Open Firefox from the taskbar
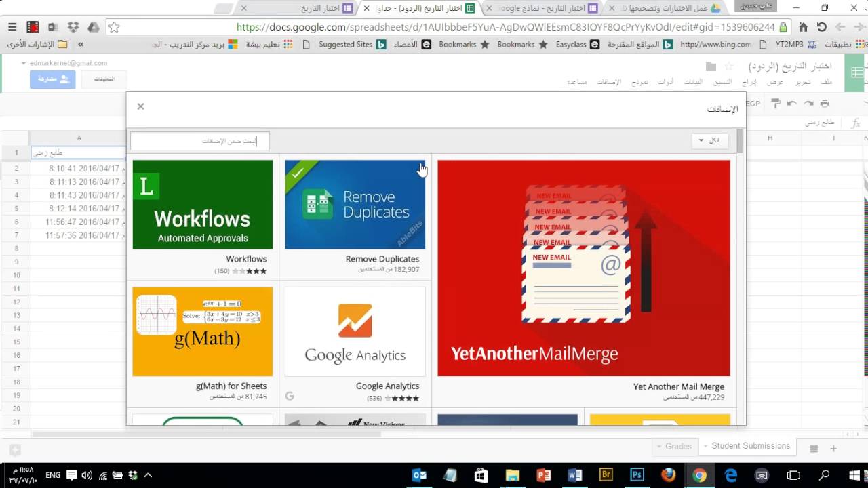 (x=668, y=475)
